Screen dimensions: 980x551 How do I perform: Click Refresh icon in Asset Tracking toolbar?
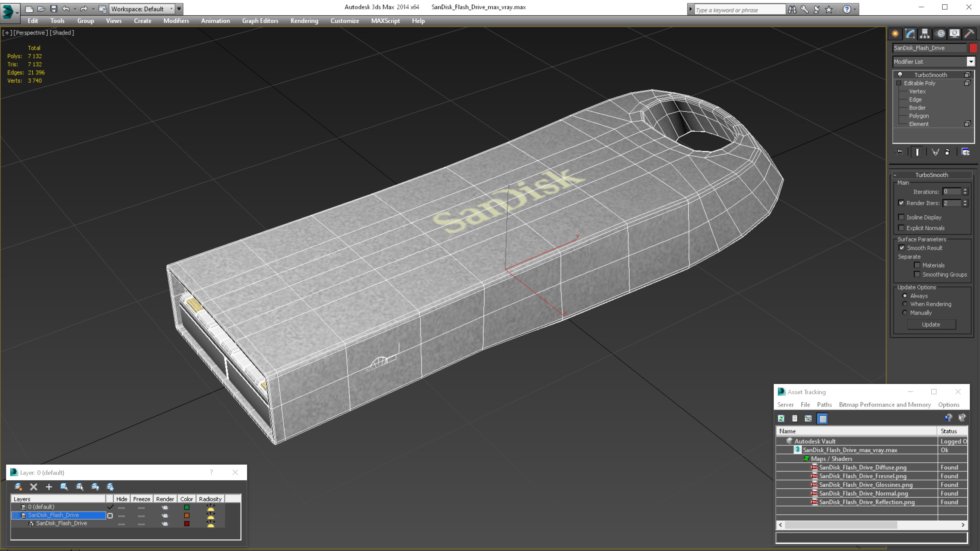pos(781,419)
